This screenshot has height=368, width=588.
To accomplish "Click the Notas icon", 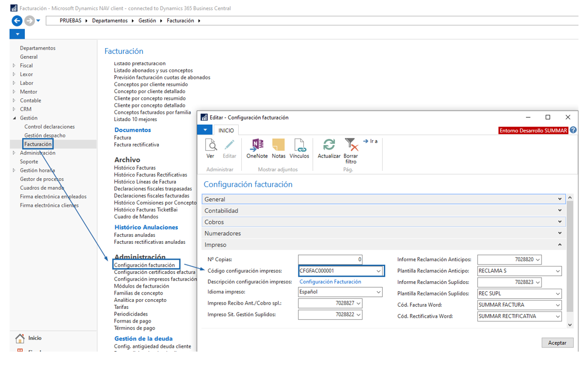I will click(278, 145).
